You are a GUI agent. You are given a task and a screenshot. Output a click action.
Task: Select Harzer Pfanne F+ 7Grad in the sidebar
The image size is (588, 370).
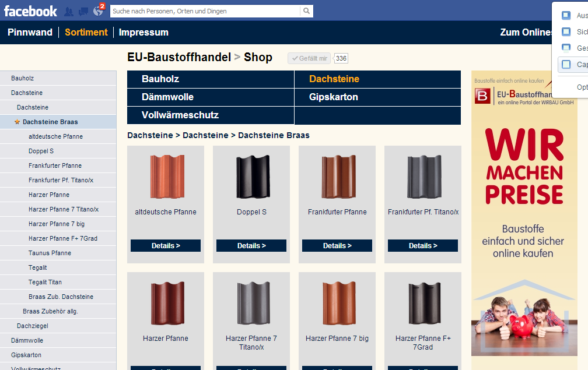pyautogui.click(x=58, y=238)
